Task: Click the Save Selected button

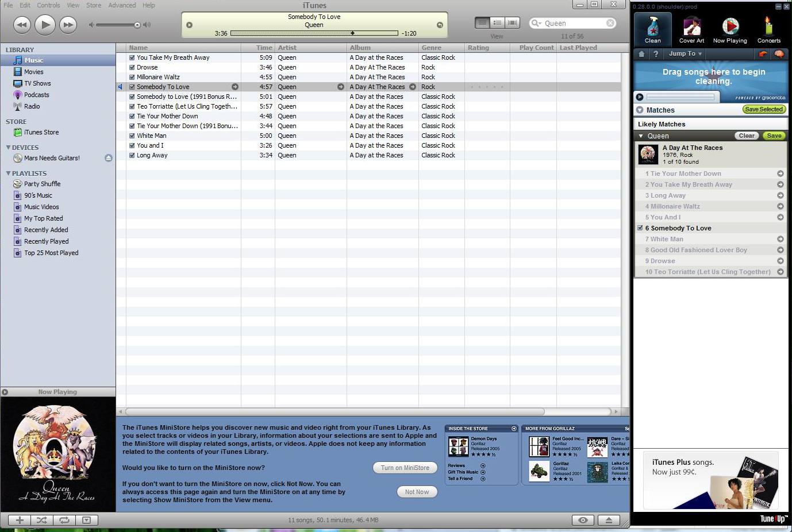Action: pos(763,109)
